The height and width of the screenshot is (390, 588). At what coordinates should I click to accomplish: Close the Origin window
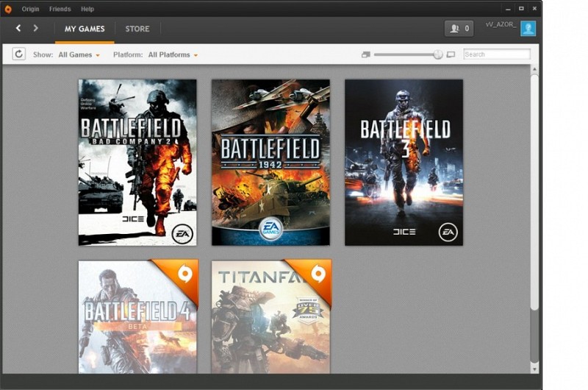[x=534, y=9]
